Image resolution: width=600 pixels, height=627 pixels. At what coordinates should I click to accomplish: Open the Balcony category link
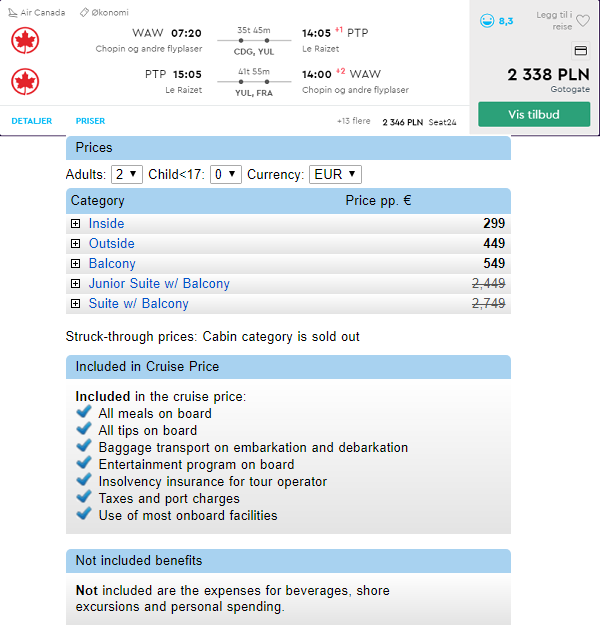[x=112, y=264]
